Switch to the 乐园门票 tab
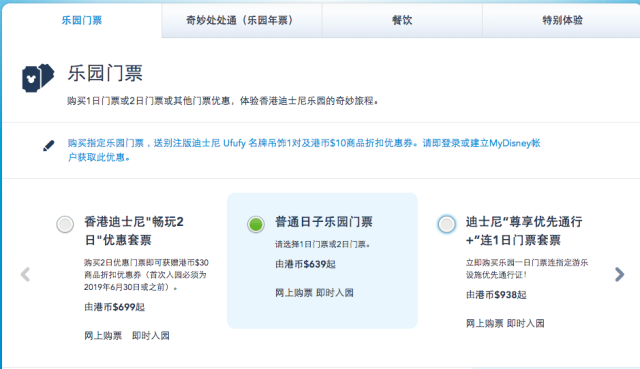640x369 pixels. (x=82, y=20)
